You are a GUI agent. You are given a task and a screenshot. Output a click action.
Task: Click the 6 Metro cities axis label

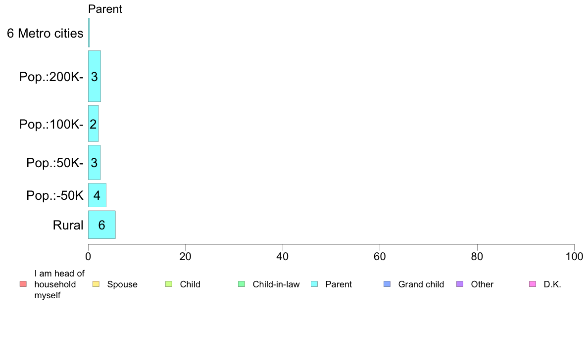[45, 33]
